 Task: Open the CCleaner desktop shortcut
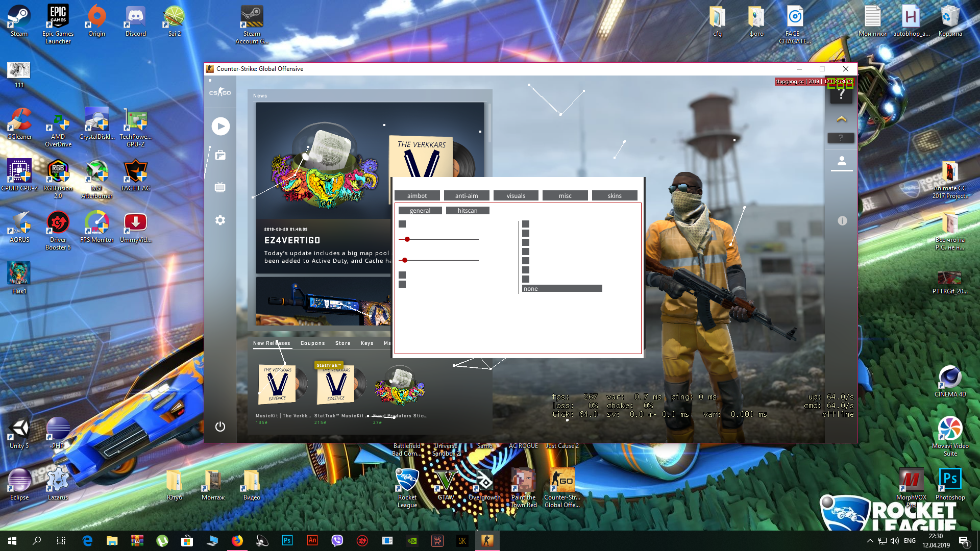point(19,124)
